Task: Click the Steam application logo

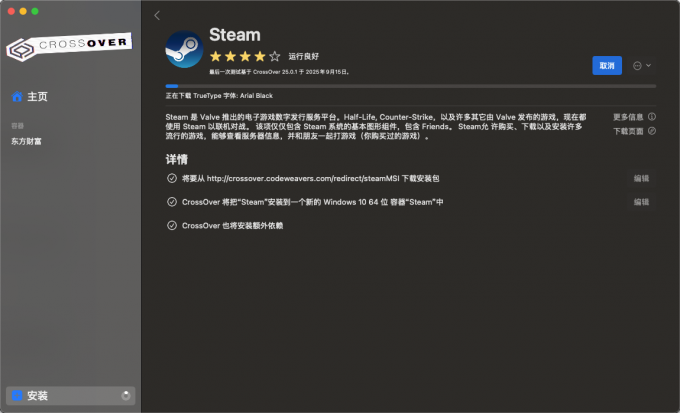Action: pyautogui.click(x=184, y=49)
